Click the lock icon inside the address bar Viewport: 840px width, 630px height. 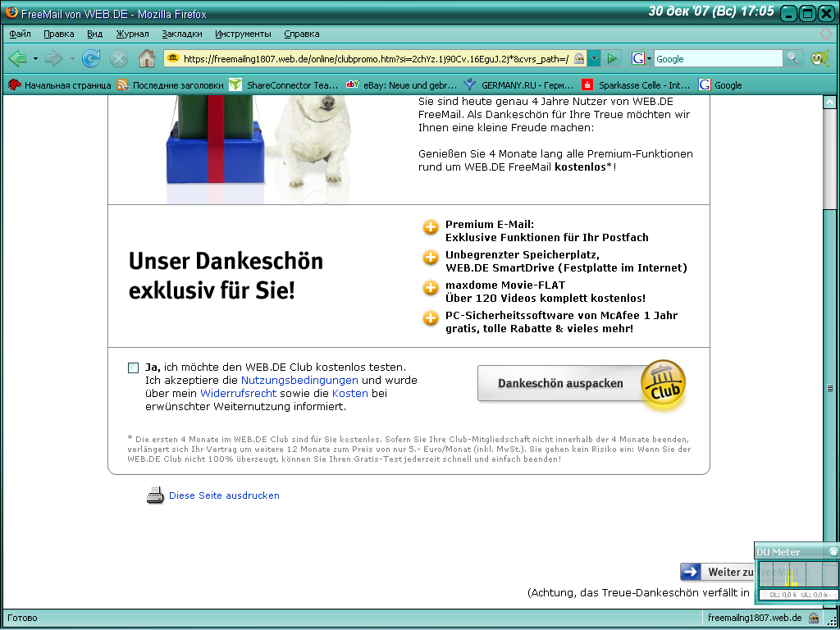pos(579,59)
